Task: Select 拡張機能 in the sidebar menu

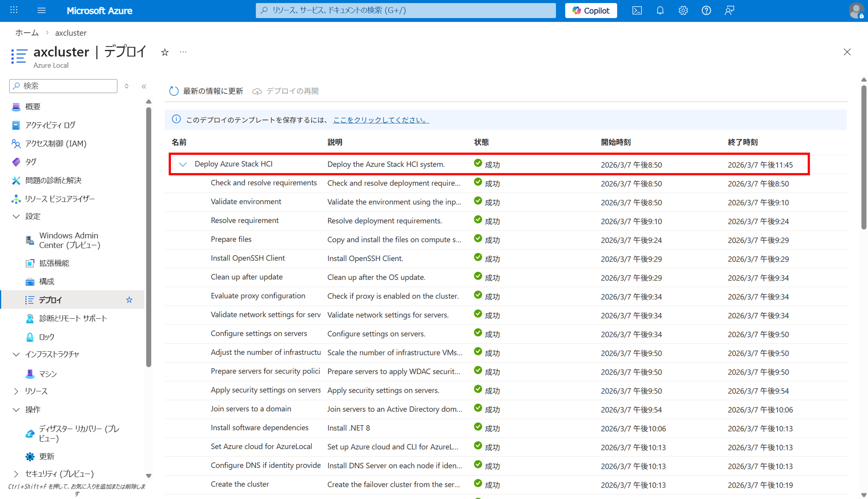Action: [54, 263]
